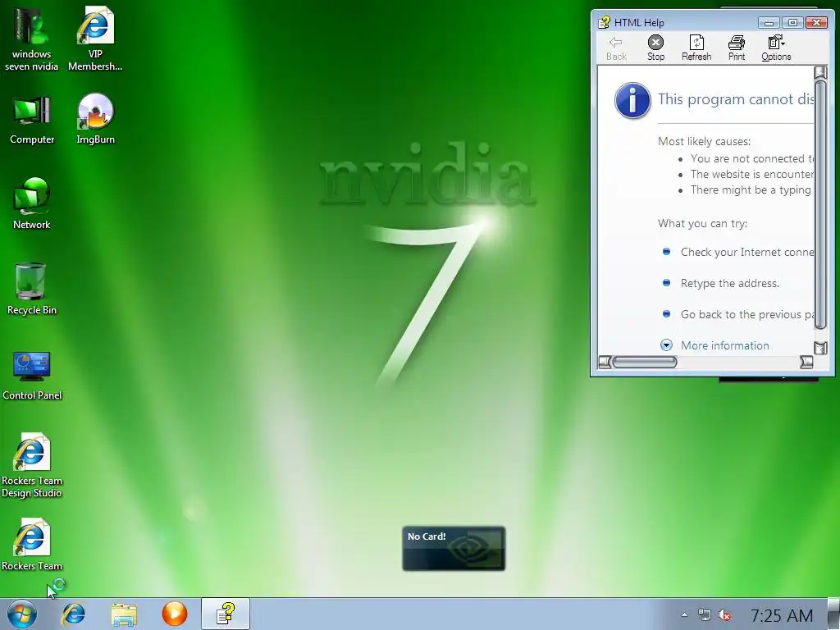This screenshot has width=840, height=630.
Task: Open the Rockers Team desktop shortcut
Action: pyautogui.click(x=32, y=545)
